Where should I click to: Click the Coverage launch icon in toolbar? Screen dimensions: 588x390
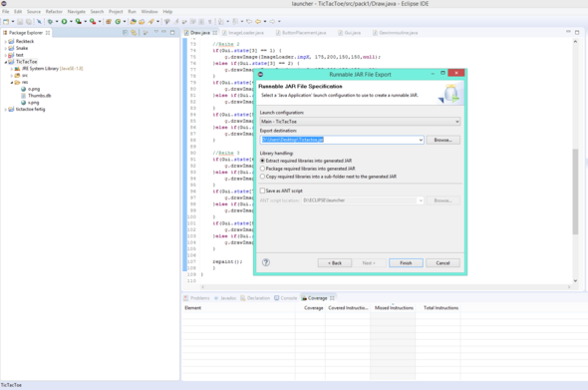78,21
